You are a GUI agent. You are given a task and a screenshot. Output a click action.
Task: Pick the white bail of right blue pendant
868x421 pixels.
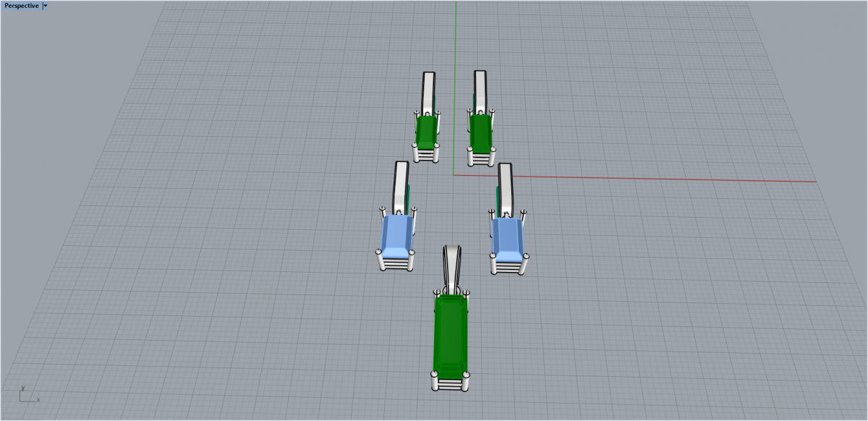pos(506,190)
